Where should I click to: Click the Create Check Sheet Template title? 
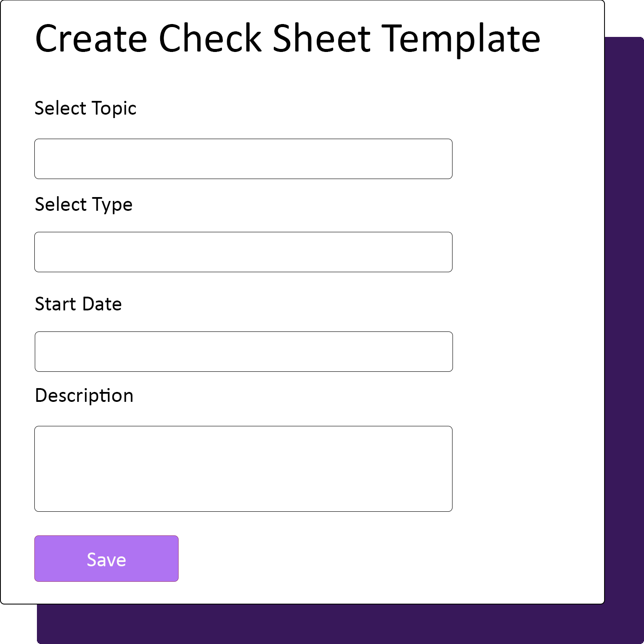pos(288,39)
